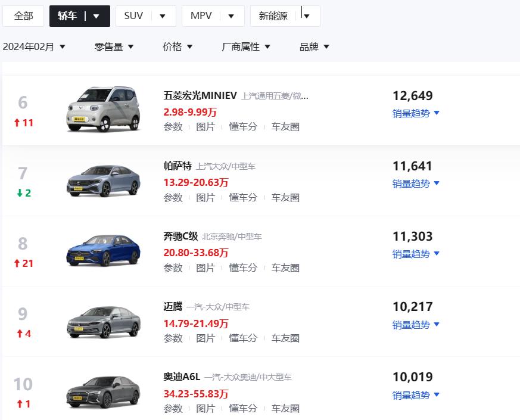This screenshot has width=520, height=420.
Task: Expand the MPV category dropdown arrow
Action: (231, 16)
